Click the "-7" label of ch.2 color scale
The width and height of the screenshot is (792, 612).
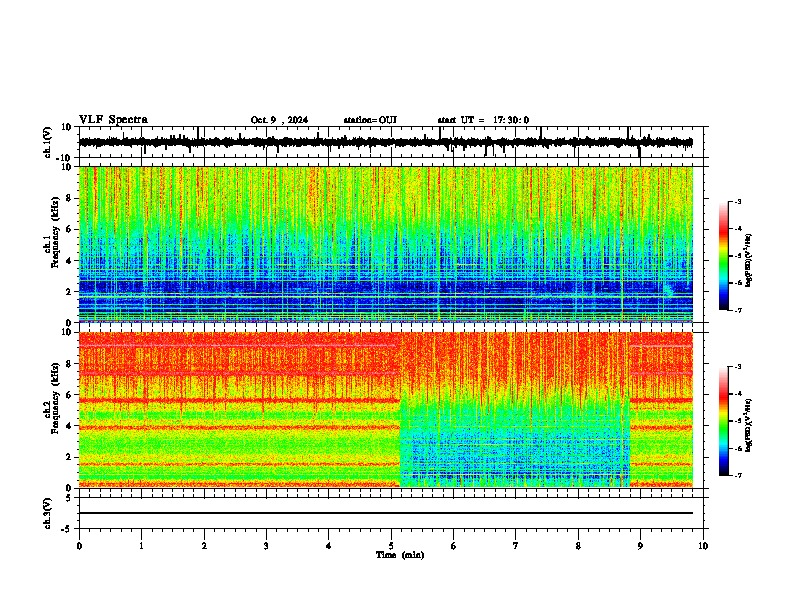click(x=738, y=475)
